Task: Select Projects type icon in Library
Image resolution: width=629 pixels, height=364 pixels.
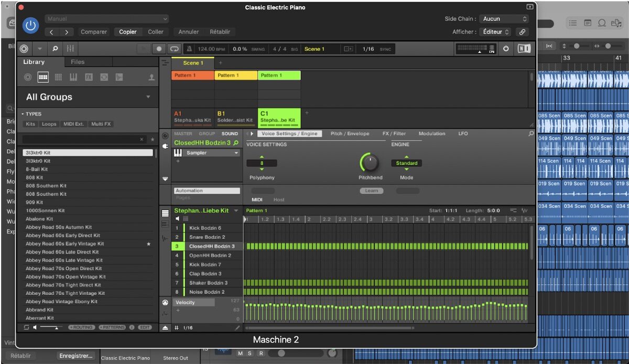Action: point(28,77)
